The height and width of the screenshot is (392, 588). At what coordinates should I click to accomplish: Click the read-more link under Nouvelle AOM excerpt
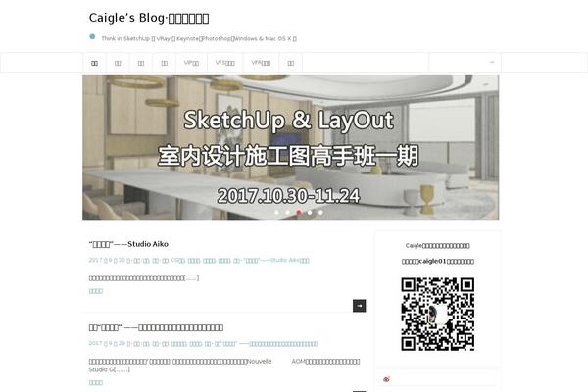96,382
